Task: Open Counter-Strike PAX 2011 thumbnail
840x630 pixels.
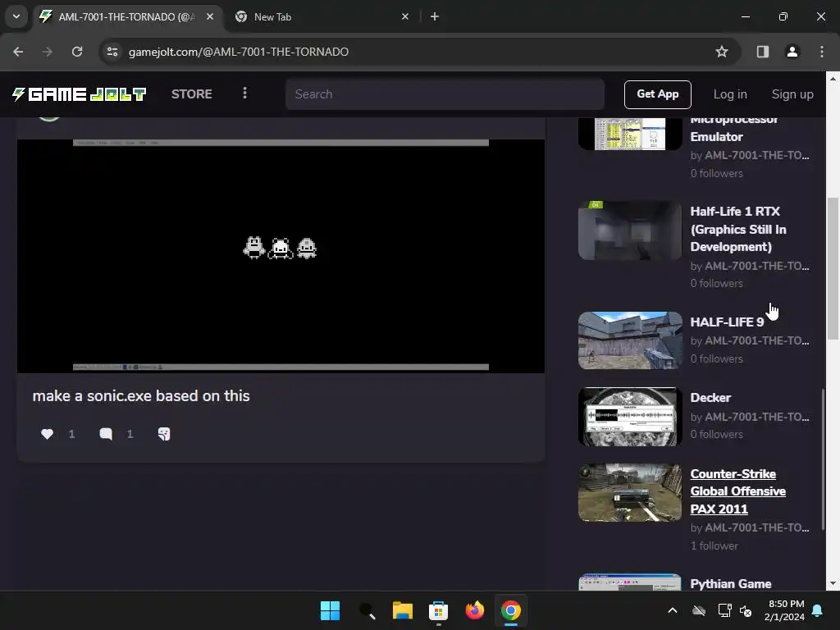Action: pos(630,493)
